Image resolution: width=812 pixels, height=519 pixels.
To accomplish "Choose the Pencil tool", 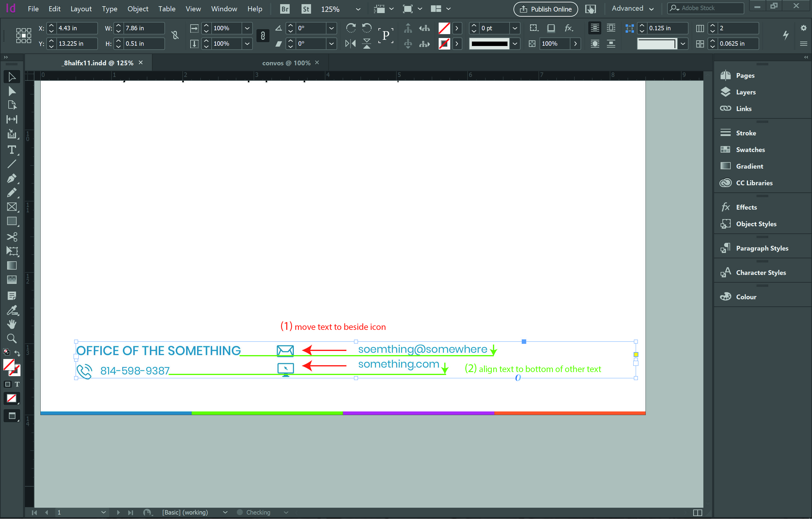I will click(x=12, y=192).
